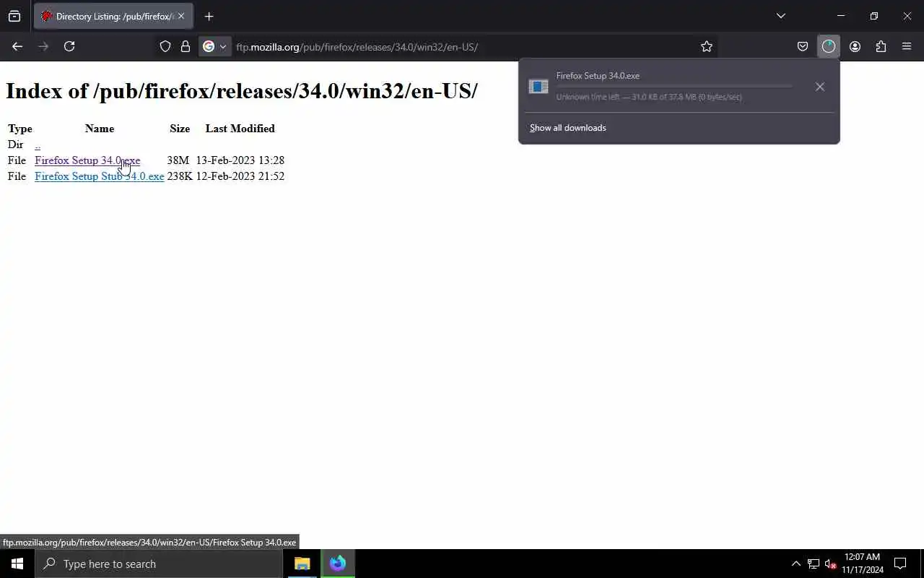Viewport: 924px width, 578px height.
Task: Click the Name column header
Action: coord(100,129)
